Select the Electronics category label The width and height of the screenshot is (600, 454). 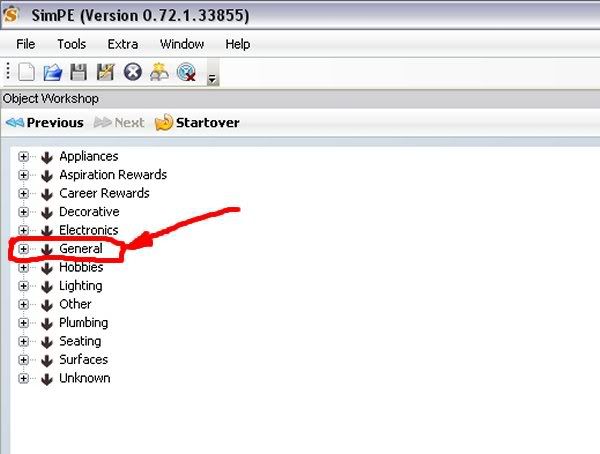coord(88,230)
